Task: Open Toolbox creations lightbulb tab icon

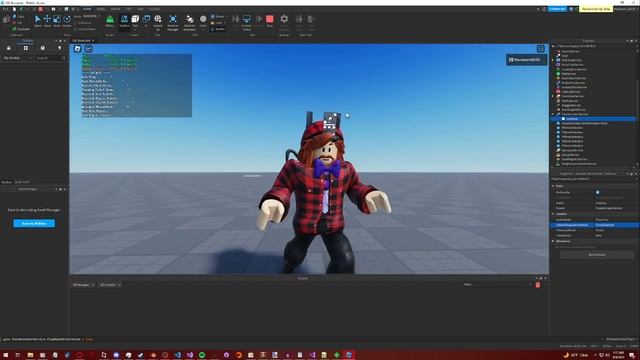Action: [x=60, y=48]
